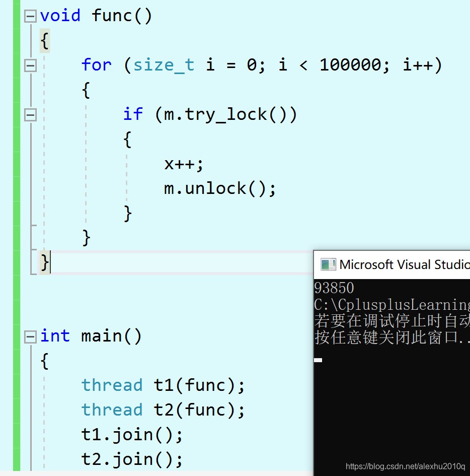Click the 't1.join();' statement
The height and width of the screenshot is (476, 470).
[x=132, y=435]
